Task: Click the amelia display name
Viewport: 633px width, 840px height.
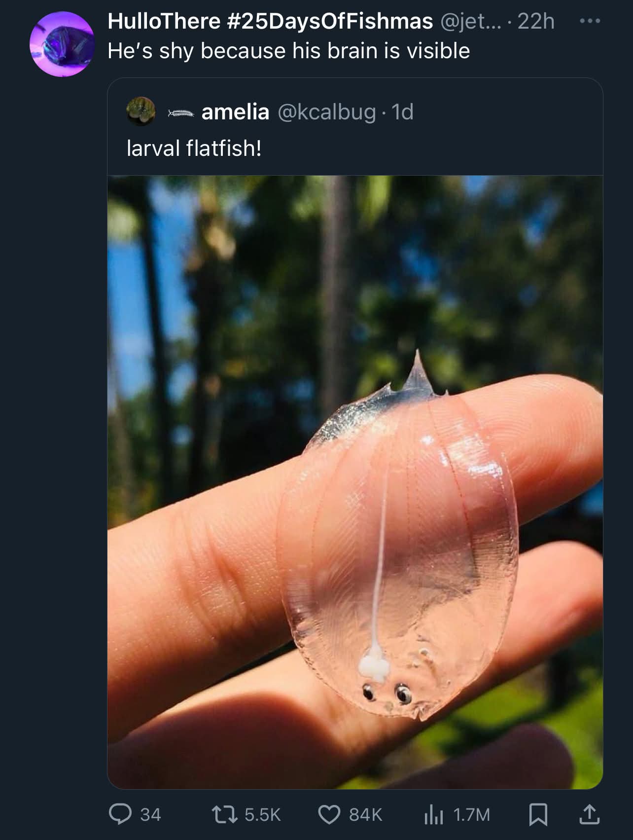Action: tap(235, 112)
